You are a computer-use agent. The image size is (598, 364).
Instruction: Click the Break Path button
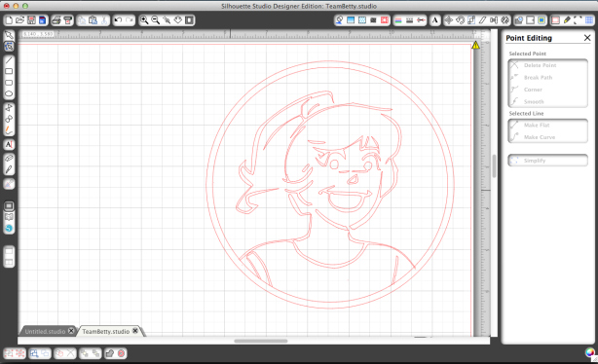547,77
